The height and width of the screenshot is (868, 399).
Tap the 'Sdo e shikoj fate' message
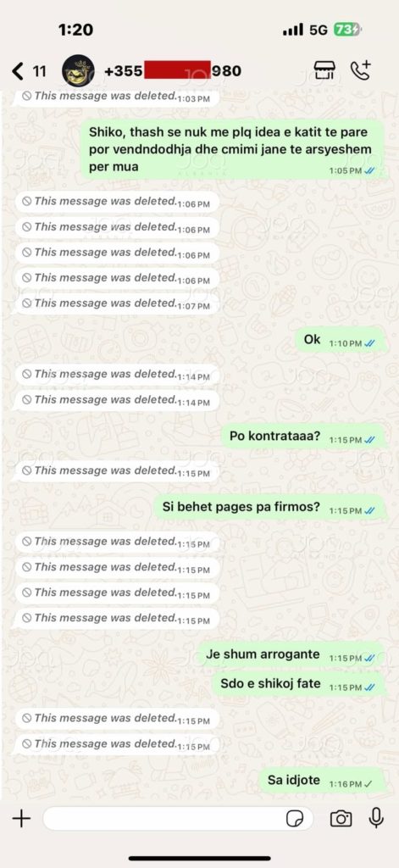point(299,684)
